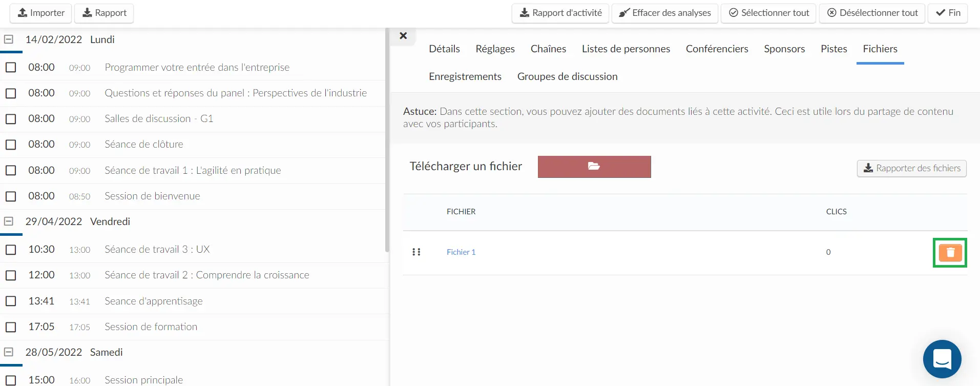The width and height of the screenshot is (980, 386).
Task: Check the Séance de travail 3 : UX box
Action: [x=11, y=250]
